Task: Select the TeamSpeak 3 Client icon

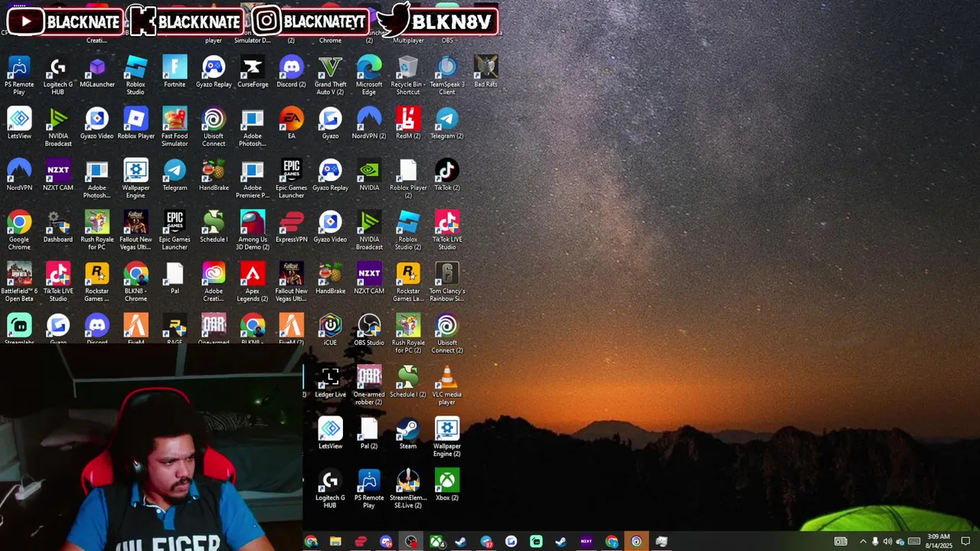Action: point(447,77)
